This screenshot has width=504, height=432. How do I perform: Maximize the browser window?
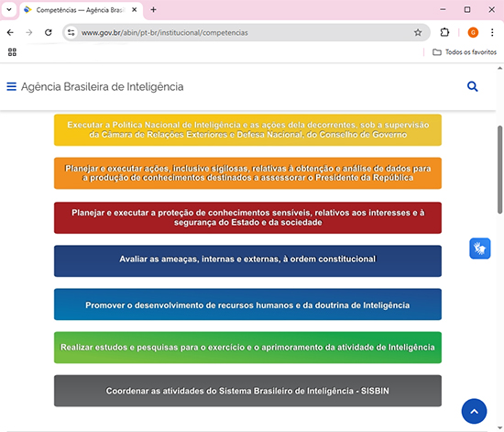(467, 10)
